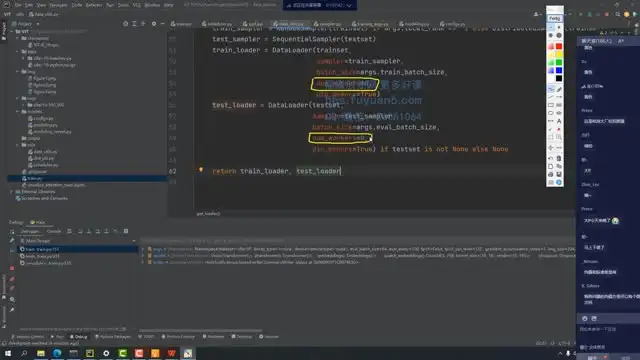Click the Step Over icon on the debugger toolbar

(80, 231)
